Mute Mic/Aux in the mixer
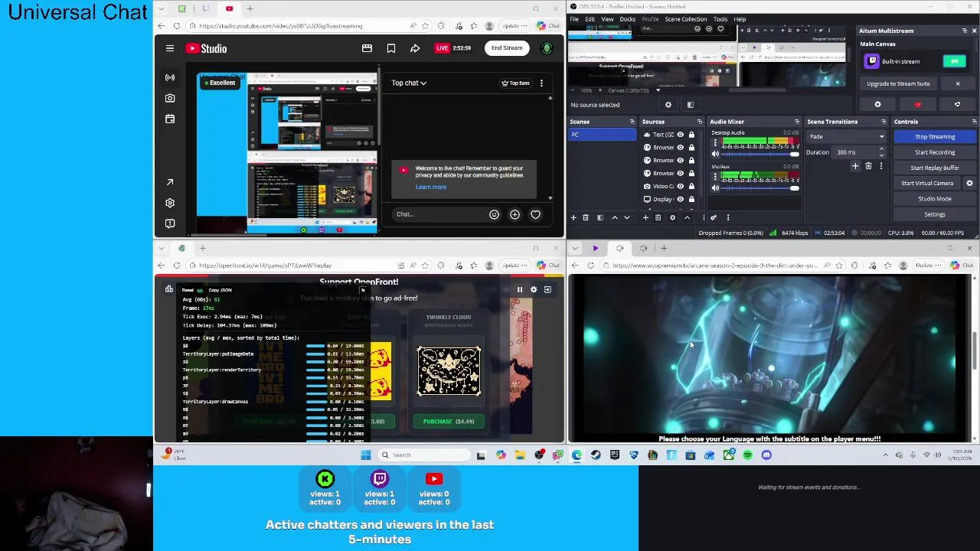Image resolution: width=980 pixels, height=551 pixels. [715, 187]
